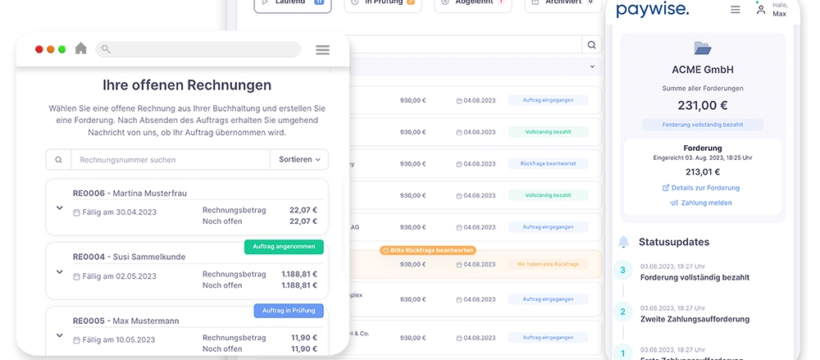The height and width of the screenshot is (360, 820).
Task: Click the Statusupdates bell icon
Action: (x=623, y=242)
